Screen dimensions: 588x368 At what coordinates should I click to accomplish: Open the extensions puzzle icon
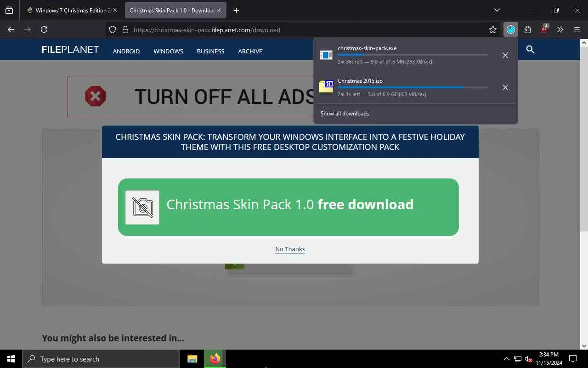[x=527, y=29]
